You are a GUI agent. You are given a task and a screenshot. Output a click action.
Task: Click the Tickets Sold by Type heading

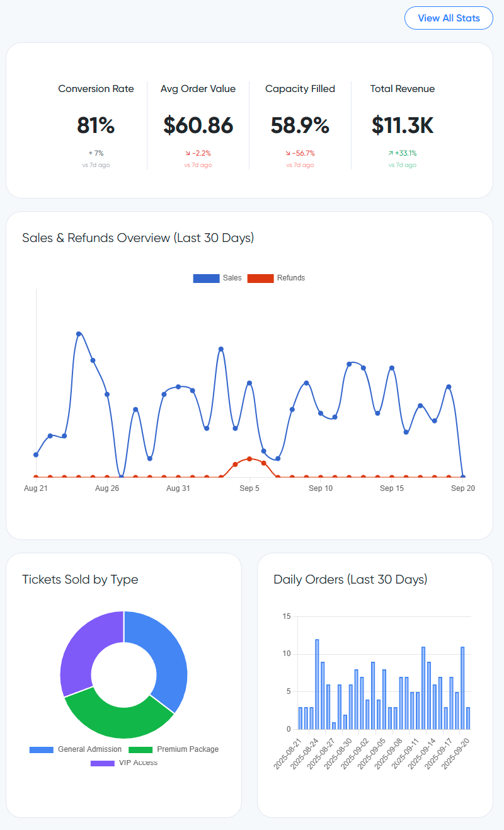[x=80, y=579]
